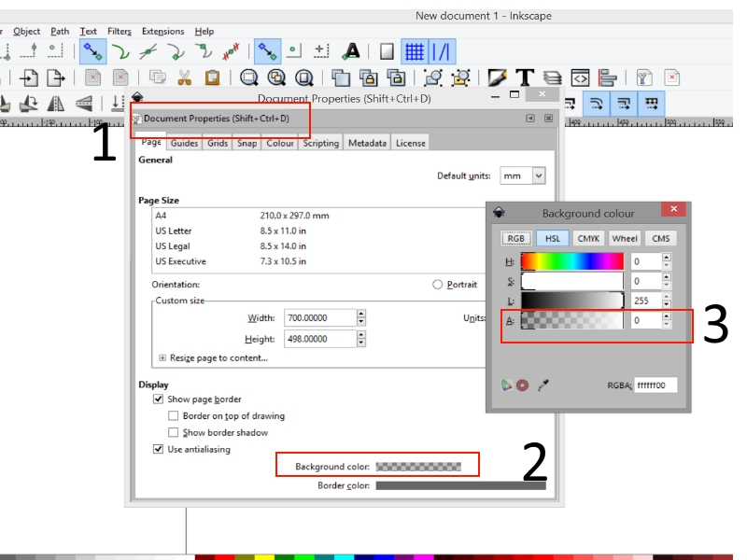Enable Border on top of drawing
747x560 pixels.
click(174, 416)
